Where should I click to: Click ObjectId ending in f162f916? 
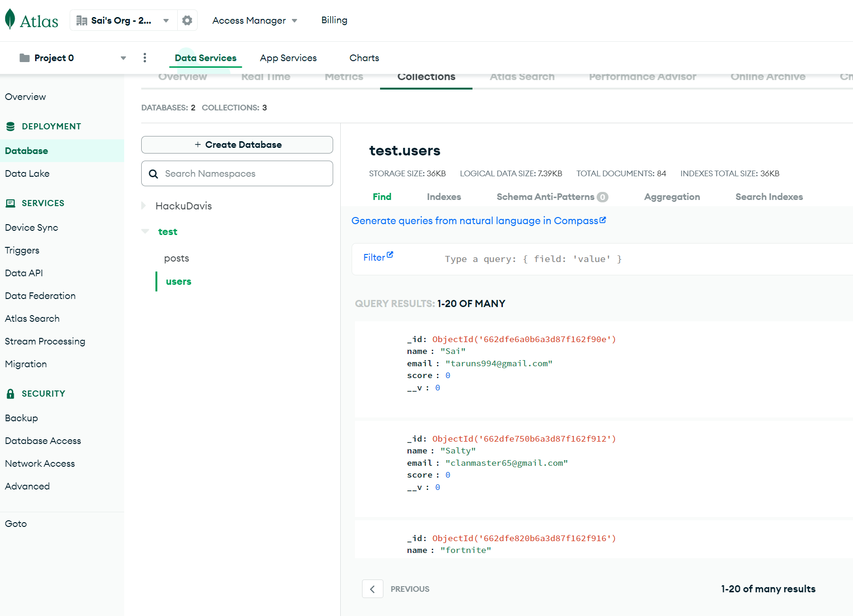(524, 538)
